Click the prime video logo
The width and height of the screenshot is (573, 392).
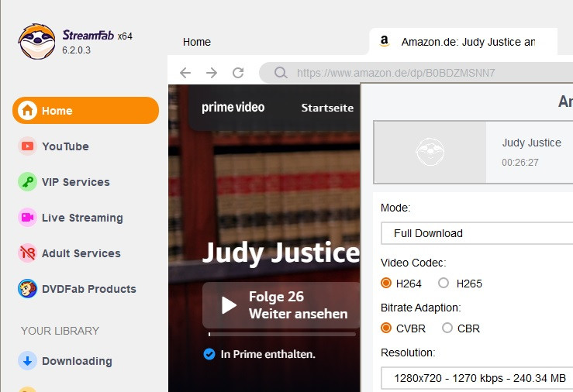[233, 108]
